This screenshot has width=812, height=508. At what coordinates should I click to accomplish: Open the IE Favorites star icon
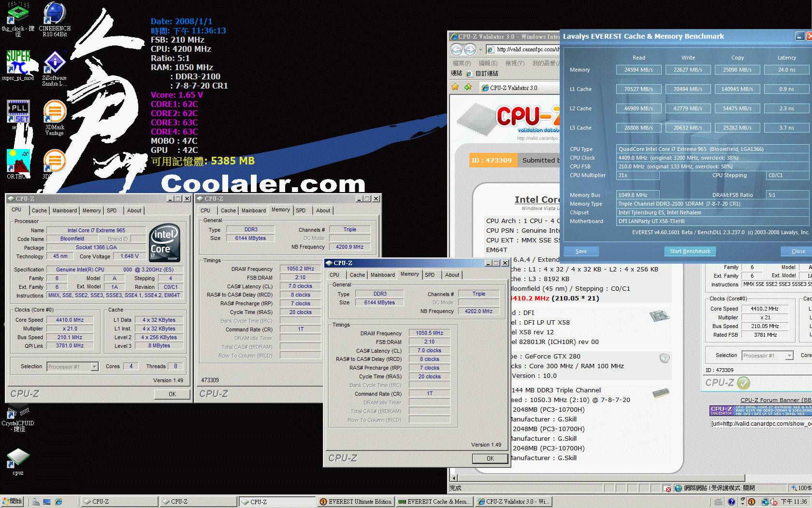[x=455, y=87]
